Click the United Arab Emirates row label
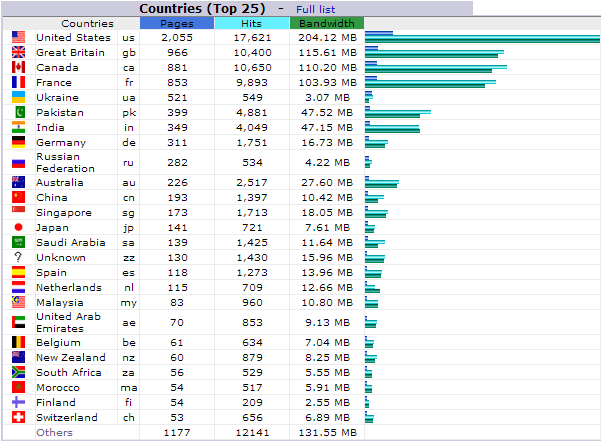Viewport: 603px width, 443px height. [70, 322]
